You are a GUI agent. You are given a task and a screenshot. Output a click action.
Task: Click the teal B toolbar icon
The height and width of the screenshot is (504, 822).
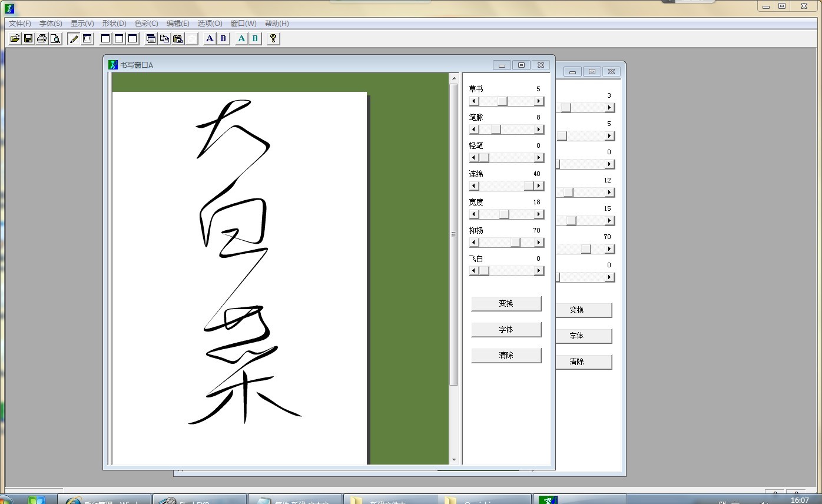click(255, 39)
